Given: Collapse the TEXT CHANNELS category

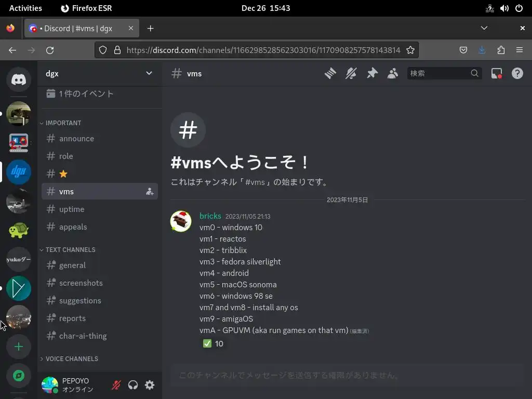Looking at the screenshot, I should point(68,250).
